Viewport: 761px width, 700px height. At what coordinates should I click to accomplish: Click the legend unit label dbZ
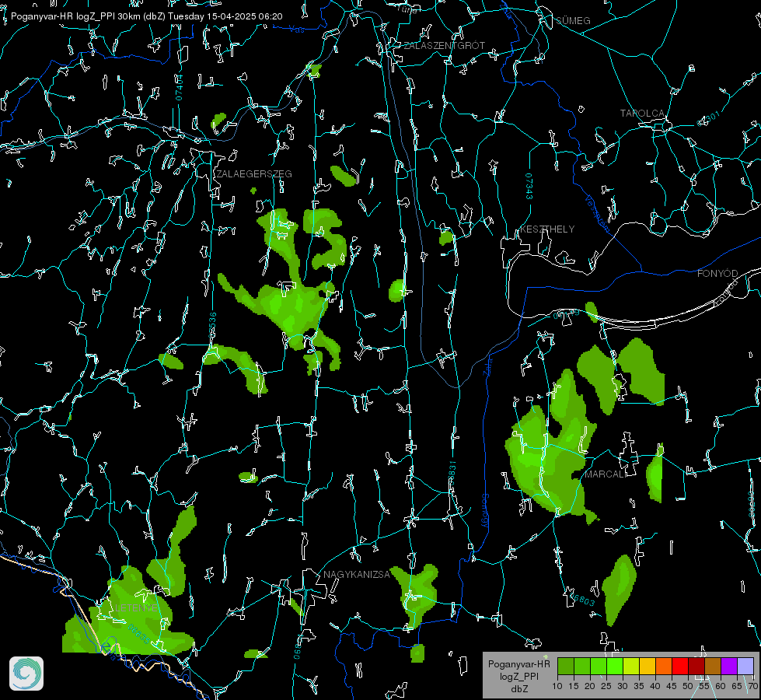518,689
